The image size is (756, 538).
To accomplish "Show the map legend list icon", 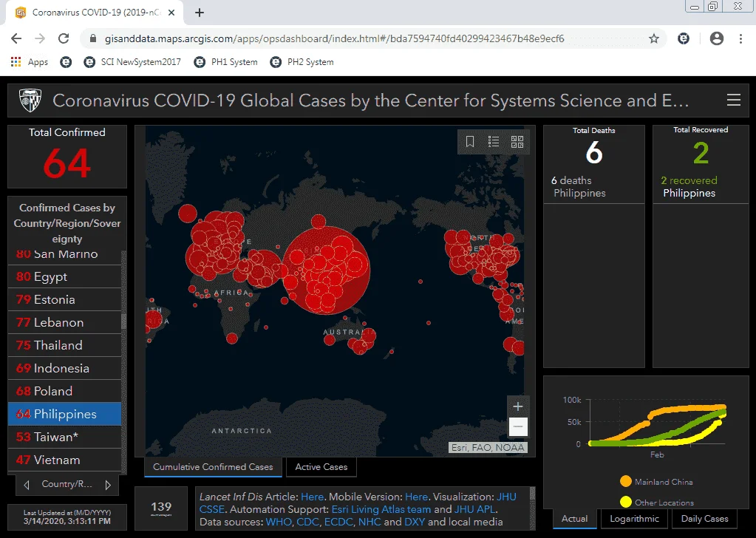I will click(493, 141).
